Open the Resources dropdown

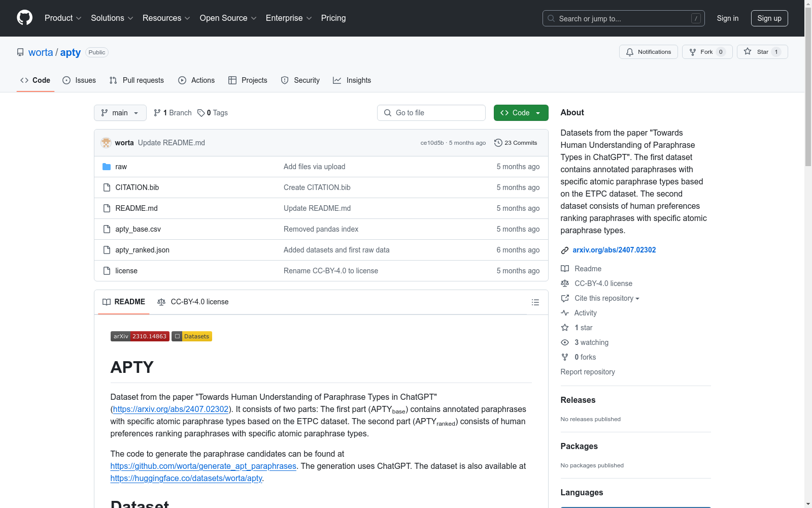[x=166, y=18]
